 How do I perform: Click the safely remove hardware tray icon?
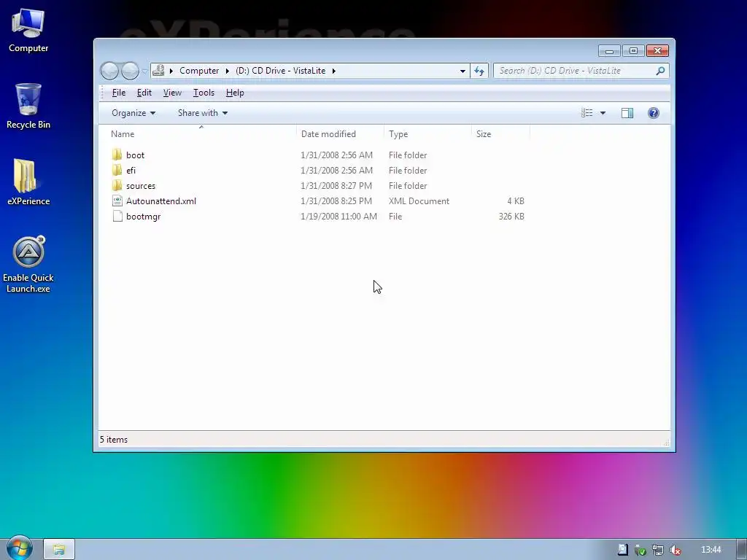click(640, 550)
